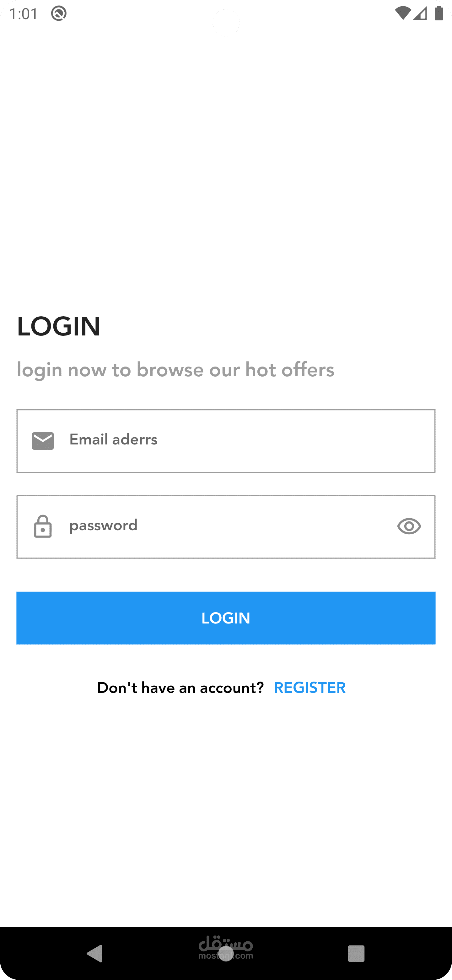Click the envelope icon in email field

tap(43, 441)
